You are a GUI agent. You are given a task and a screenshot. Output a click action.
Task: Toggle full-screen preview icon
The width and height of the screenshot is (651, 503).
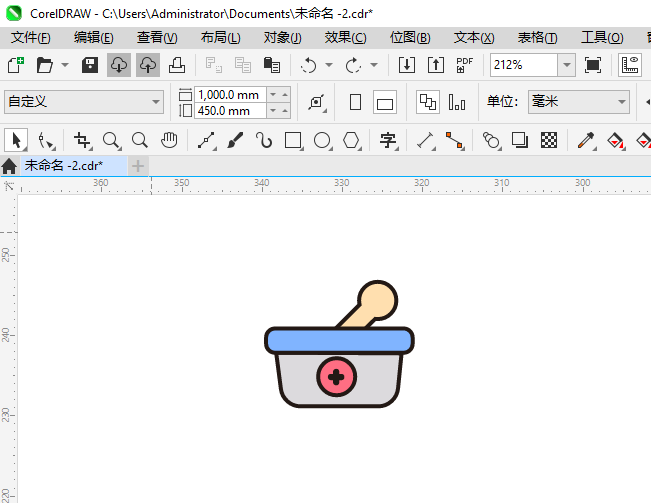(592, 65)
